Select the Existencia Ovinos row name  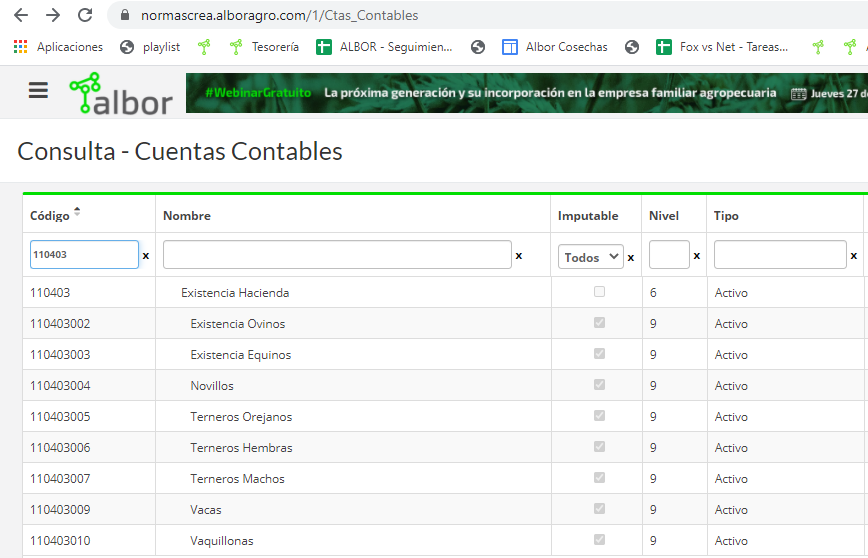[x=237, y=324]
